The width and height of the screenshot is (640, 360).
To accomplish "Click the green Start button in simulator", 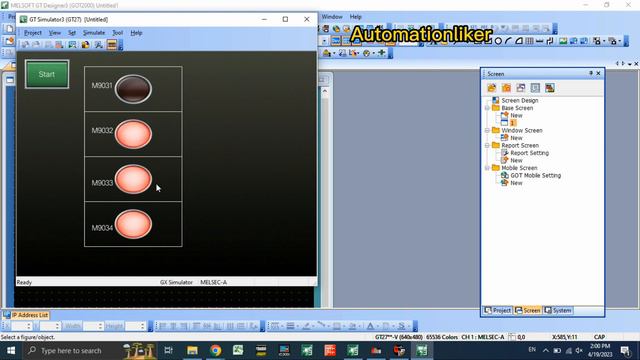I will click(x=47, y=74).
